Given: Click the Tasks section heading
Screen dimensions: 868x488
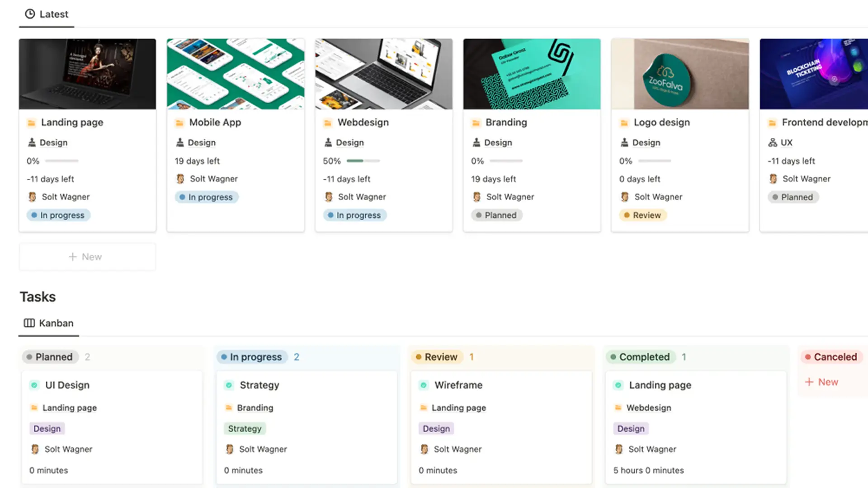Looking at the screenshot, I should point(38,297).
